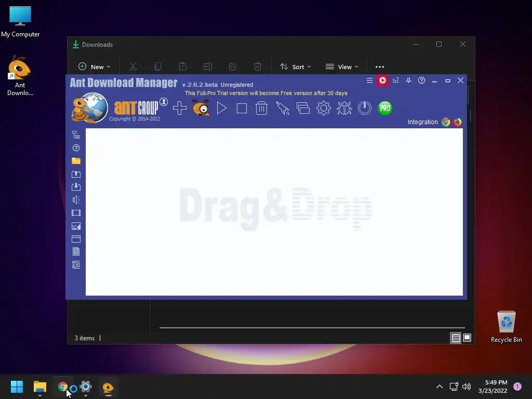Click the Share icon in Downloads toolbar
Screen dimensions: 532x399
(x=233, y=67)
